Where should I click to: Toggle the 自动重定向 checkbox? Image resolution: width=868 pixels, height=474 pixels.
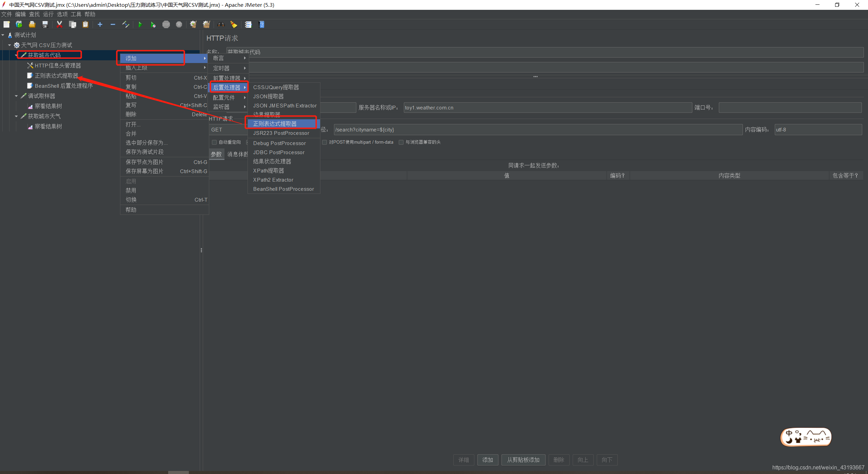[x=214, y=142]
